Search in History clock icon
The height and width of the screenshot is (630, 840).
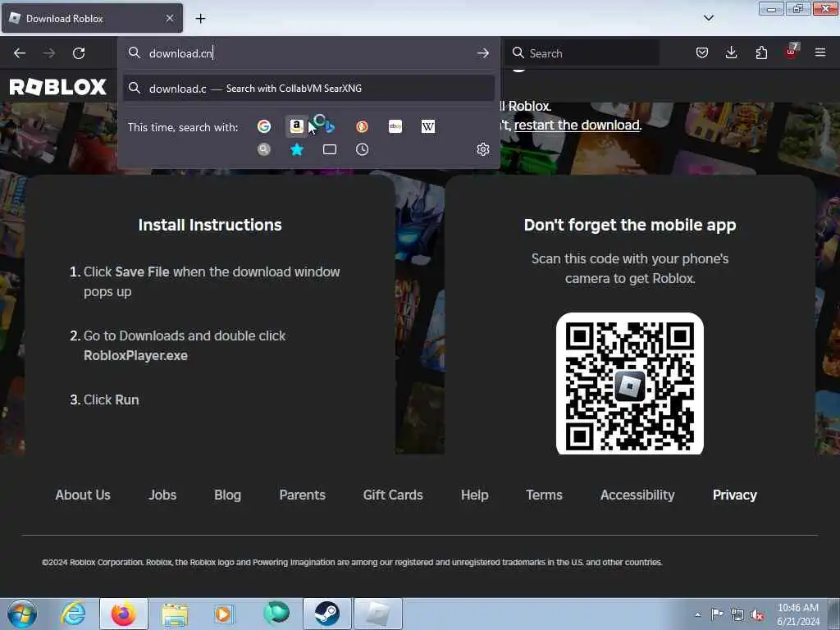(x=362, y=149)
